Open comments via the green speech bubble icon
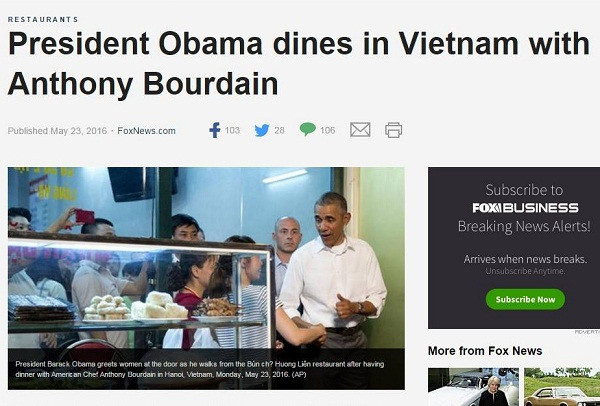Screen dimensions: 600x406 tap(308, 129)
